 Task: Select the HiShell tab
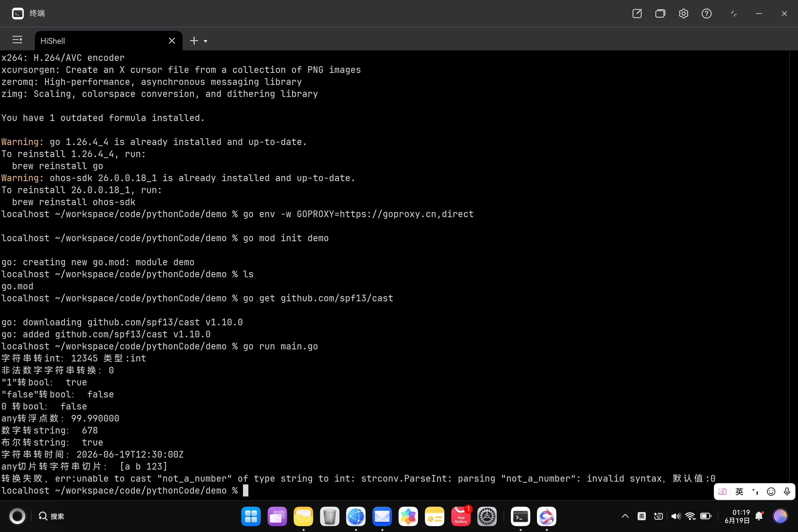pos(108,41)
